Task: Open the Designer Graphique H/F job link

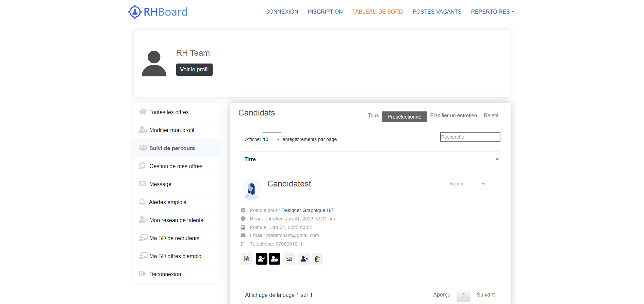Action: (308, 210)
